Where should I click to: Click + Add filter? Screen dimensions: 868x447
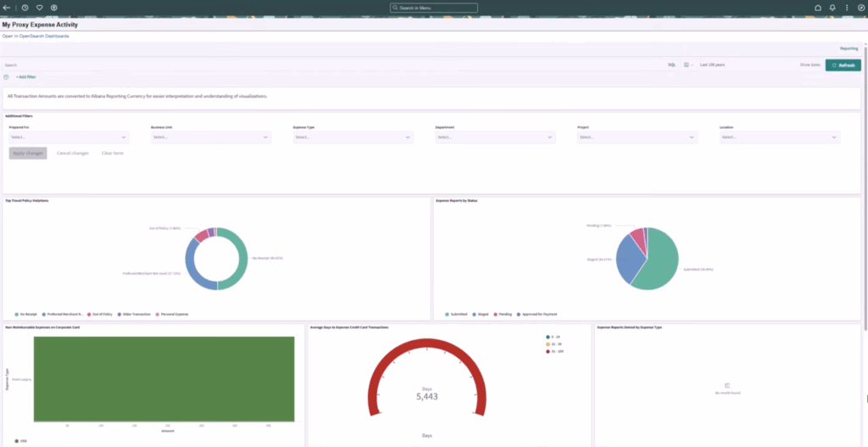25,77
